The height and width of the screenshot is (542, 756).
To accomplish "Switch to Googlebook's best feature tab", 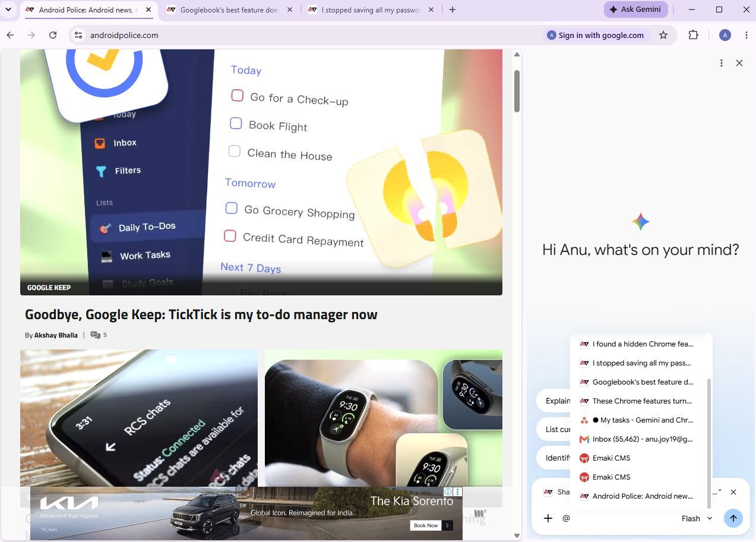I will pos(229,10).
